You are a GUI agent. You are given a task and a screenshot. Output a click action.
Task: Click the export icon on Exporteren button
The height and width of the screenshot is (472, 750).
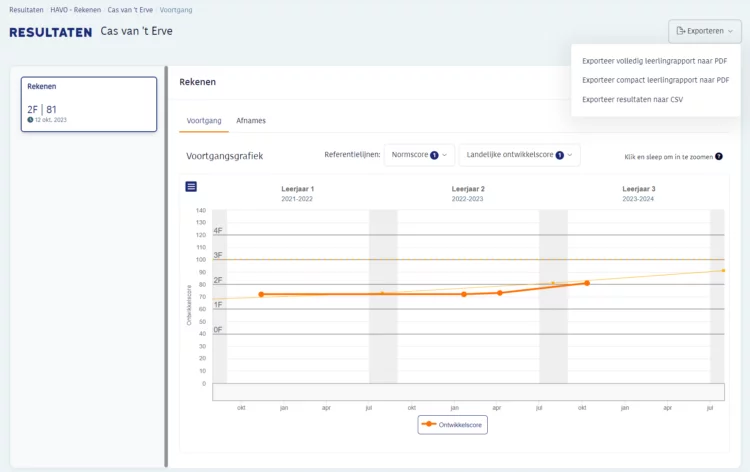coord(681,31)
